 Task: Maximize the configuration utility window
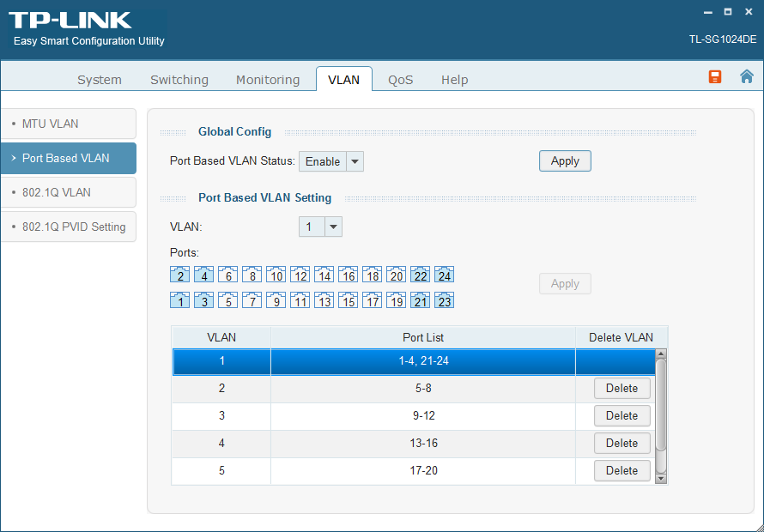tap(728, 12)
